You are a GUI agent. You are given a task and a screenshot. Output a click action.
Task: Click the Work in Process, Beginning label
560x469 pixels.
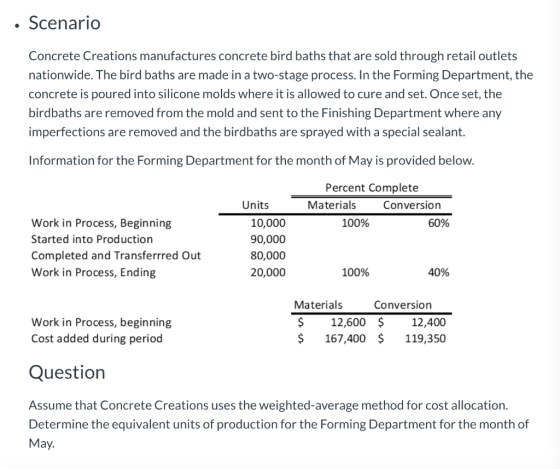101,223
